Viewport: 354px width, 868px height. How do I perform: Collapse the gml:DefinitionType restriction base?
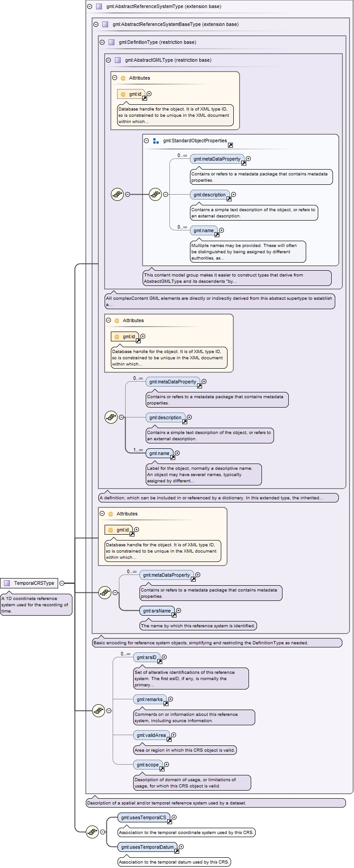tap(102, 42)
